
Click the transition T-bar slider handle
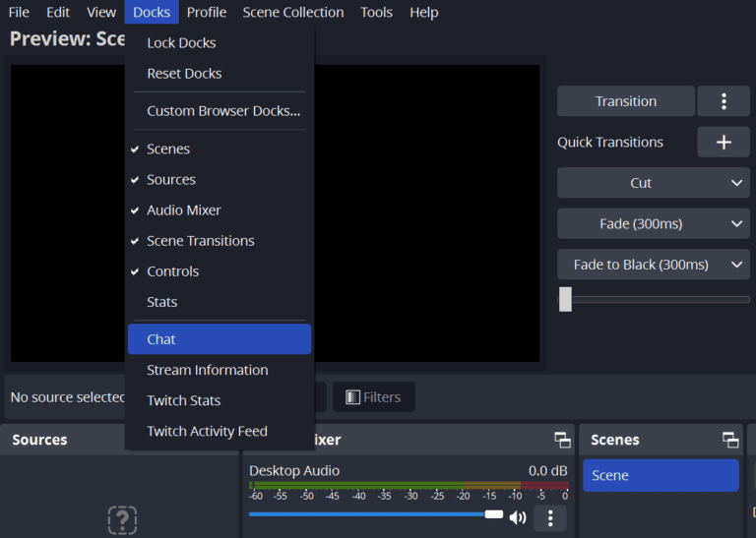coord(565,300)
